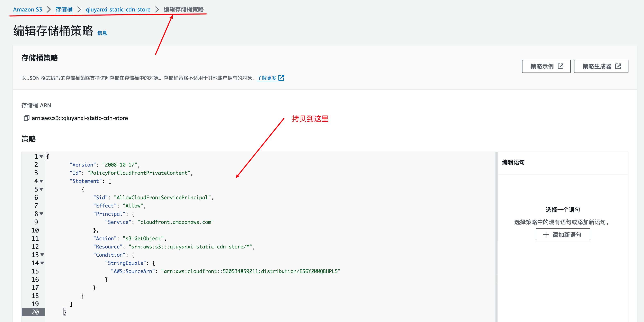Click line number 9 in the editor gutter

(x=36, y=222)
